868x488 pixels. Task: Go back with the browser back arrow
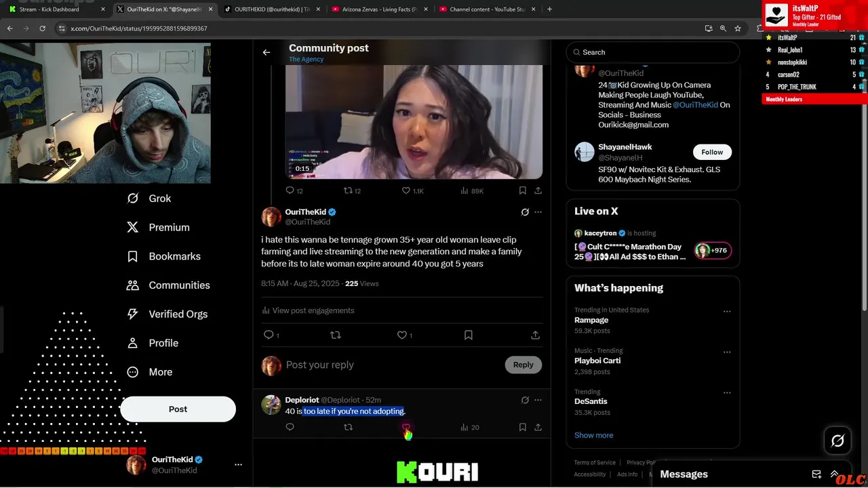pos(9,28)
